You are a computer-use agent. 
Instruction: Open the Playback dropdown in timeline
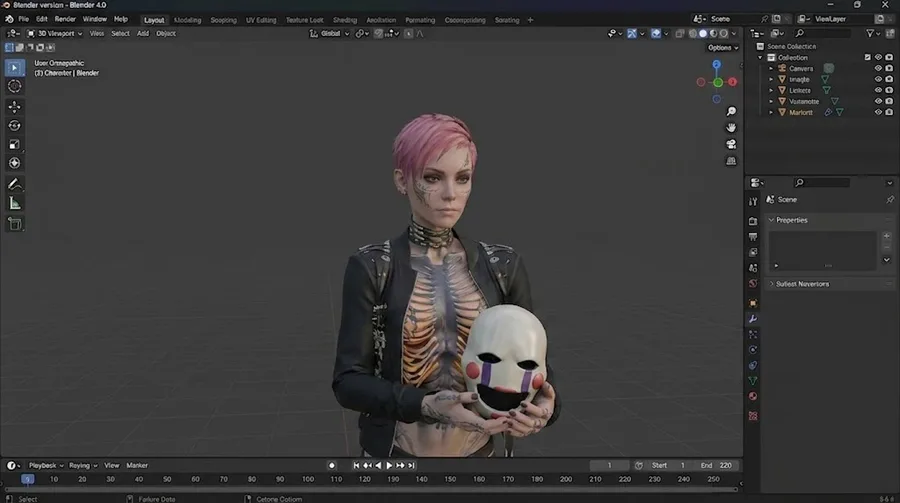click(x=46, y=466)
